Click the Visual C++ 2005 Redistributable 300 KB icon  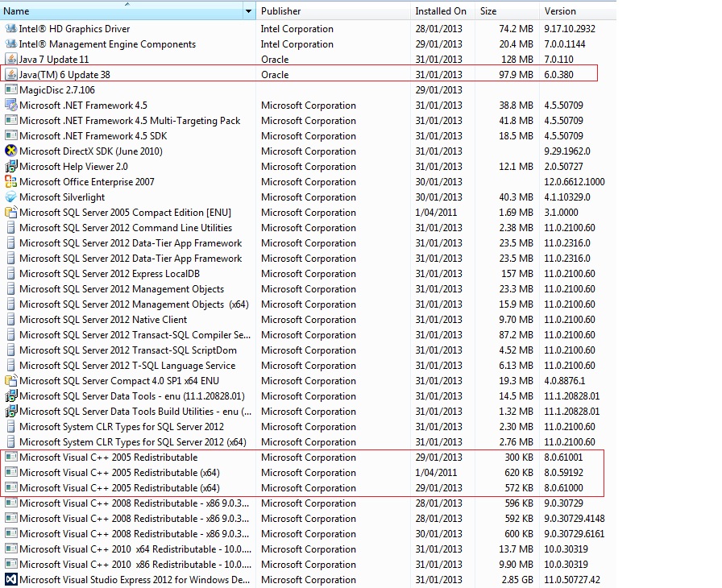point(11,458)
